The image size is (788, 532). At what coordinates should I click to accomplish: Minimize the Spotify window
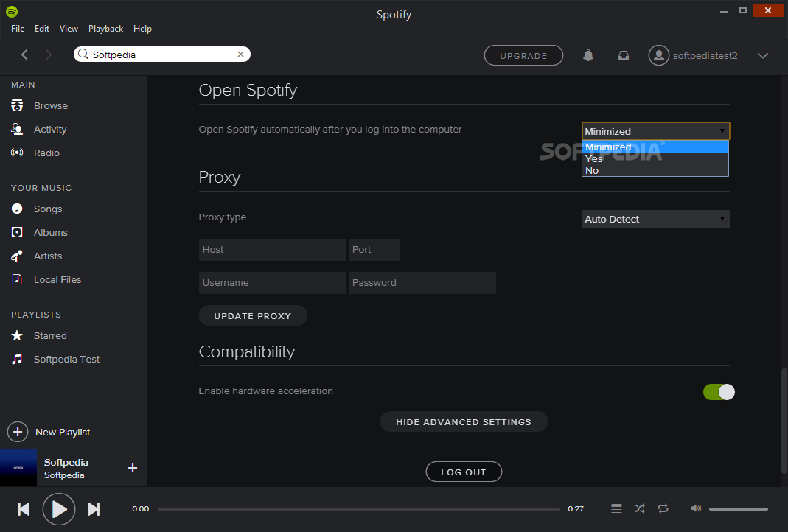(x=724, y=11)
